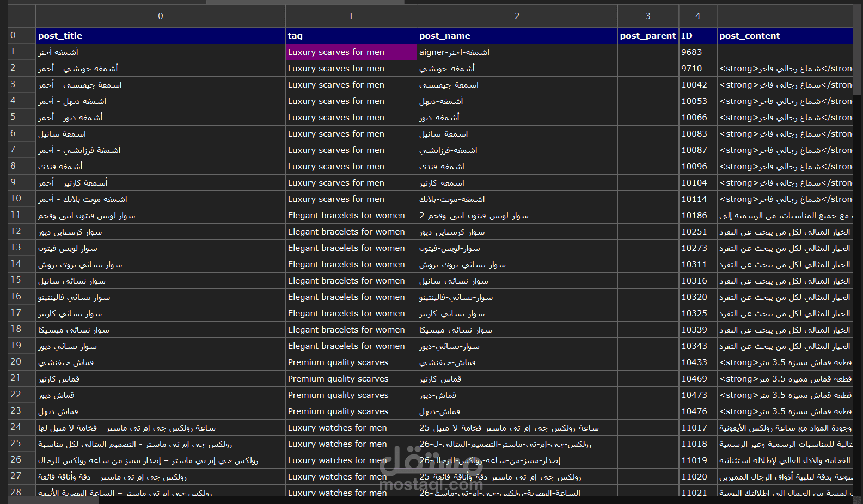This screenshot has height=504, width=863.
Task: Click the ID cell 10087
Action: pos(698,150)
